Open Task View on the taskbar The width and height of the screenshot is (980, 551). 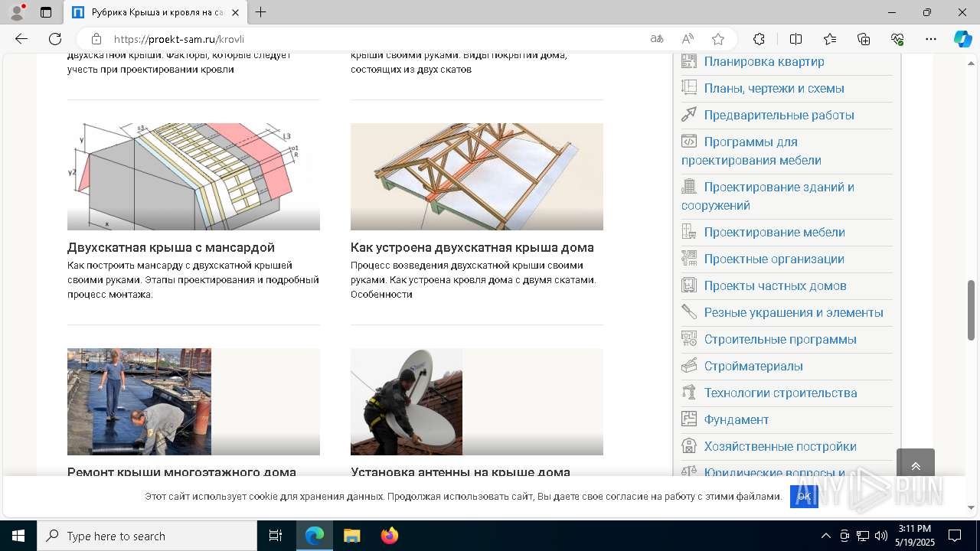click(x=276, y=536)
